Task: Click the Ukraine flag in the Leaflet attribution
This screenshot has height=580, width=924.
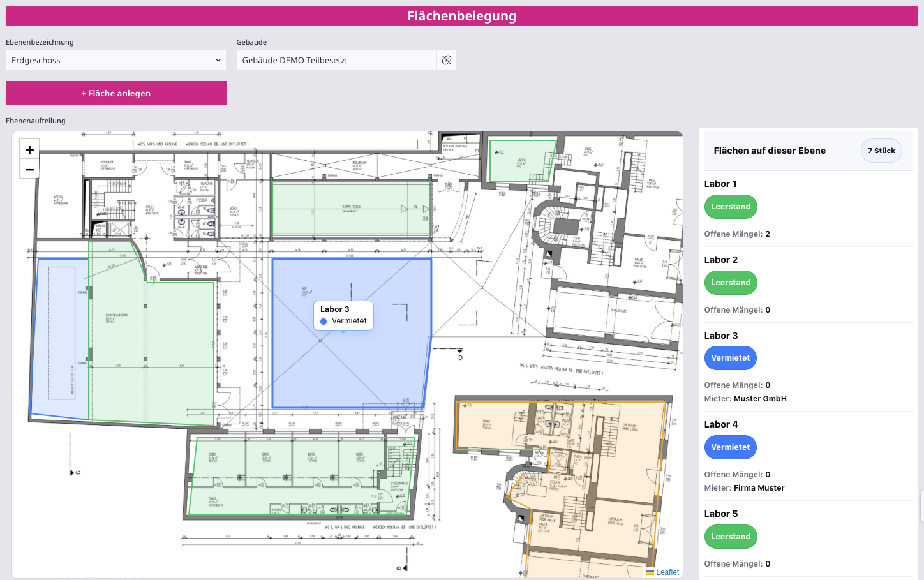Action: click(650, 572)
